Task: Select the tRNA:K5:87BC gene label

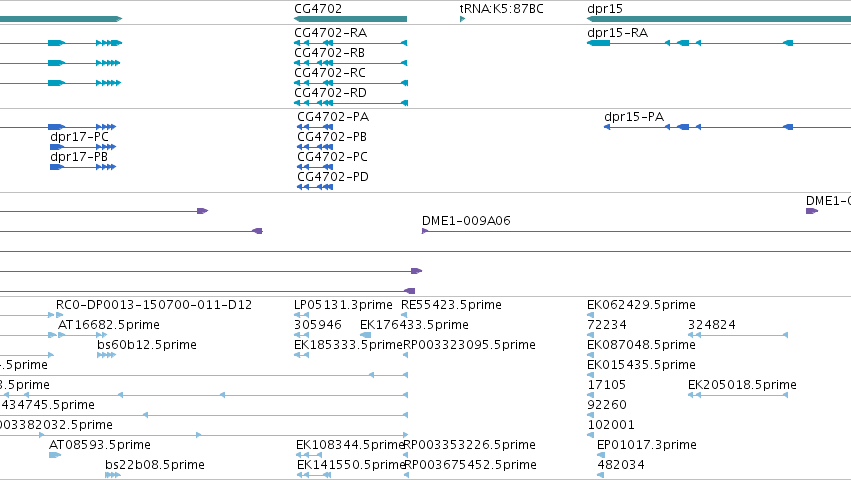Action: [501, 9]
